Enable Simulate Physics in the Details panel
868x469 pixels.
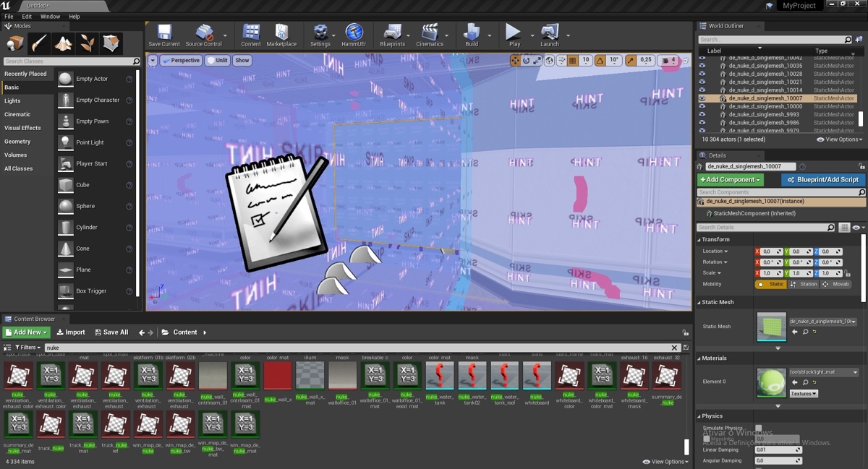(x=758, y=427)
